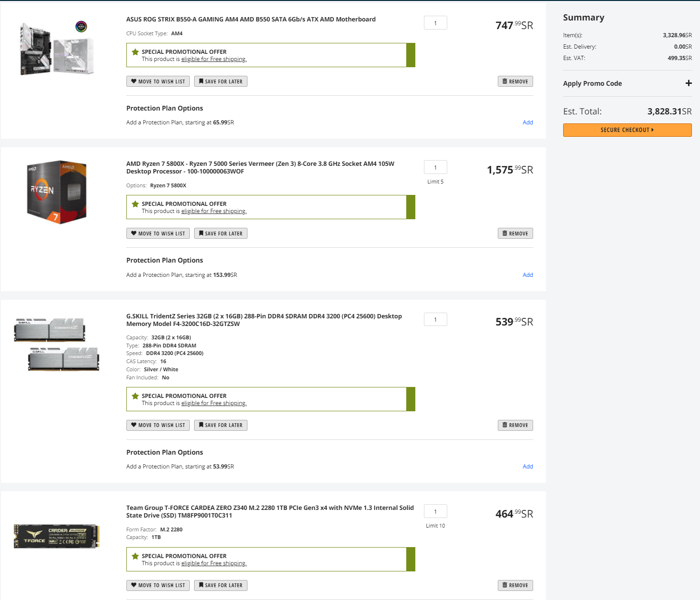Open AMD Ryzen 7 5800X product title
700x600 pixels.
tap(260, 168)
